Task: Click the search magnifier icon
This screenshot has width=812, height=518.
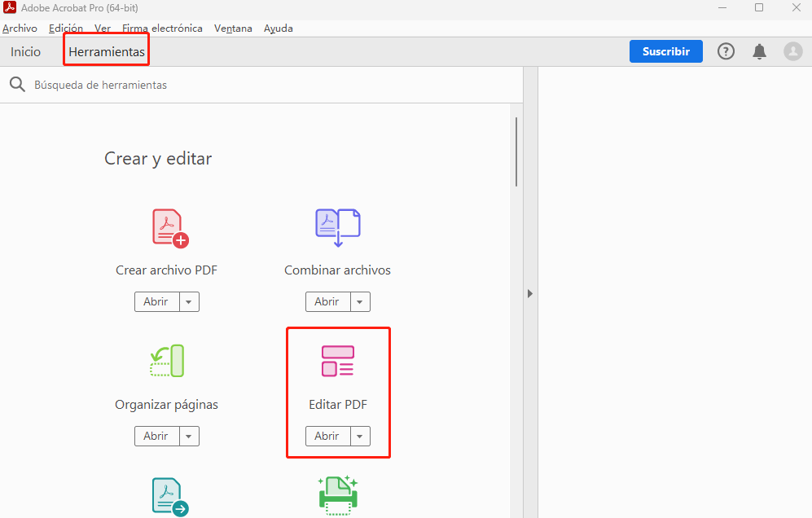Action: pyautogui.click(x=17, y=84)
